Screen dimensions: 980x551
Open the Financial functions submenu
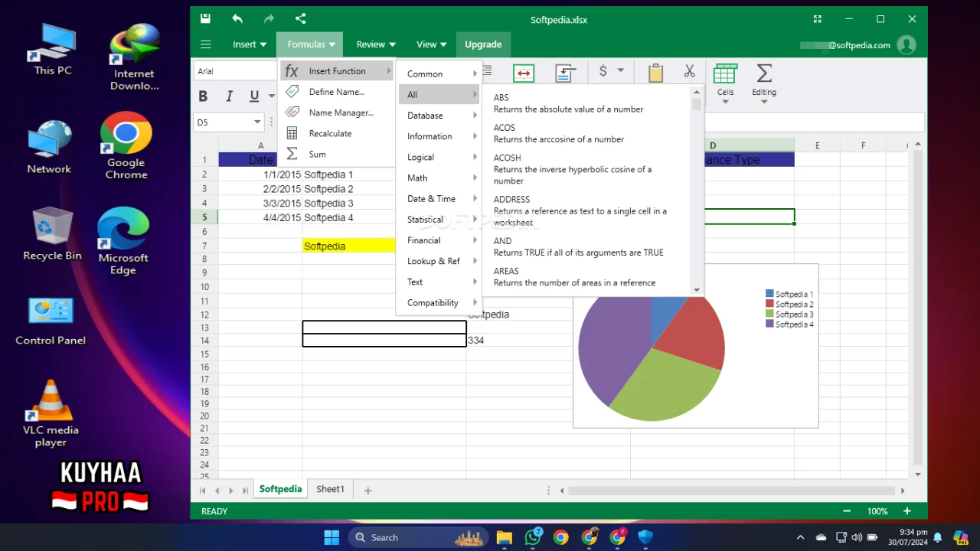click(x=439, y=240)
